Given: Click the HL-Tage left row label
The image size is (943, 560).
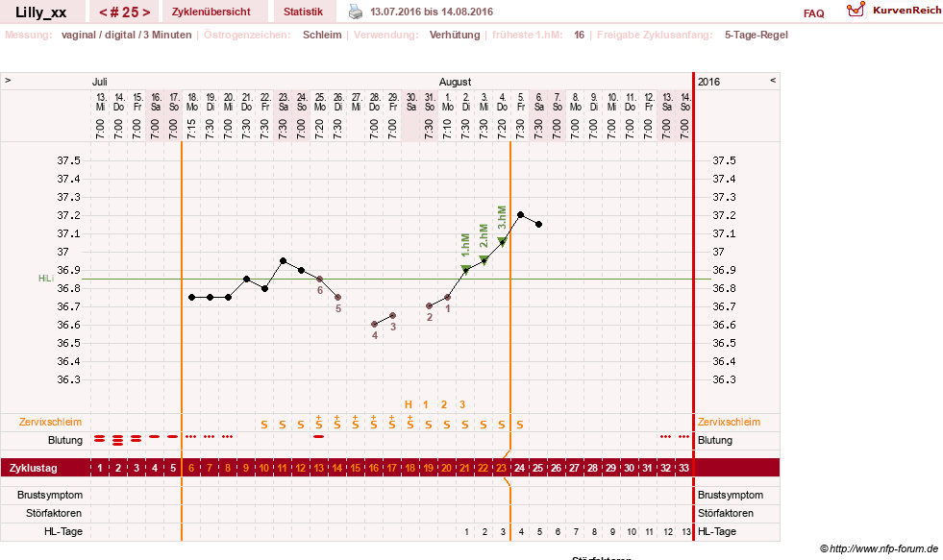Looking at the screenshot, I should 63,531.
